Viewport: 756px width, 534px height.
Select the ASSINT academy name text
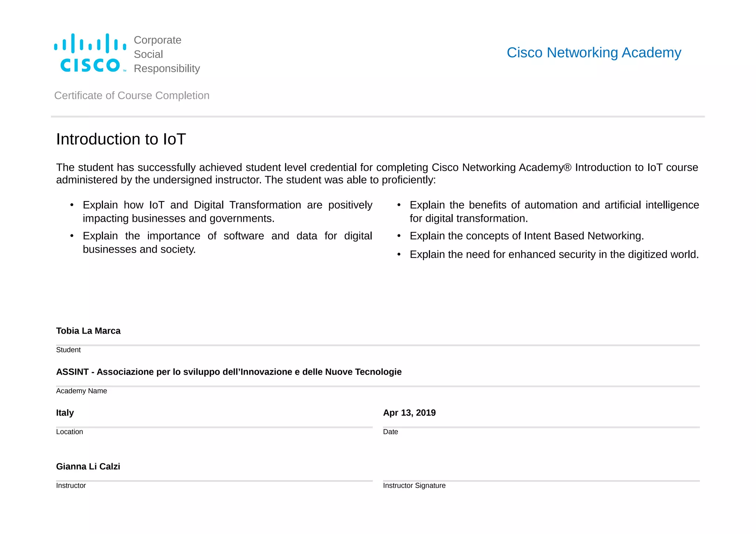[229, 372]
